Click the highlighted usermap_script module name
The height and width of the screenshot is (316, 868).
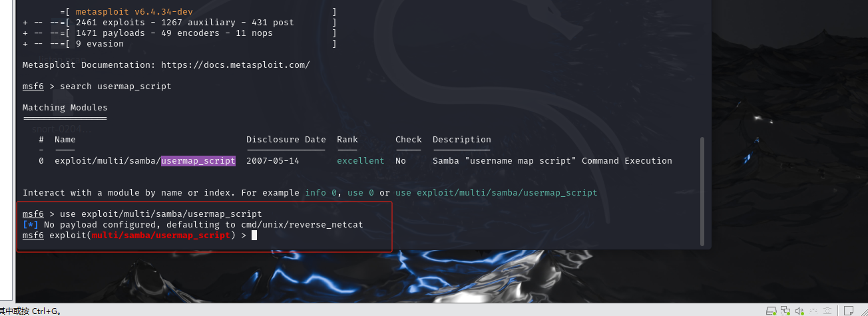tap(198, 161)
